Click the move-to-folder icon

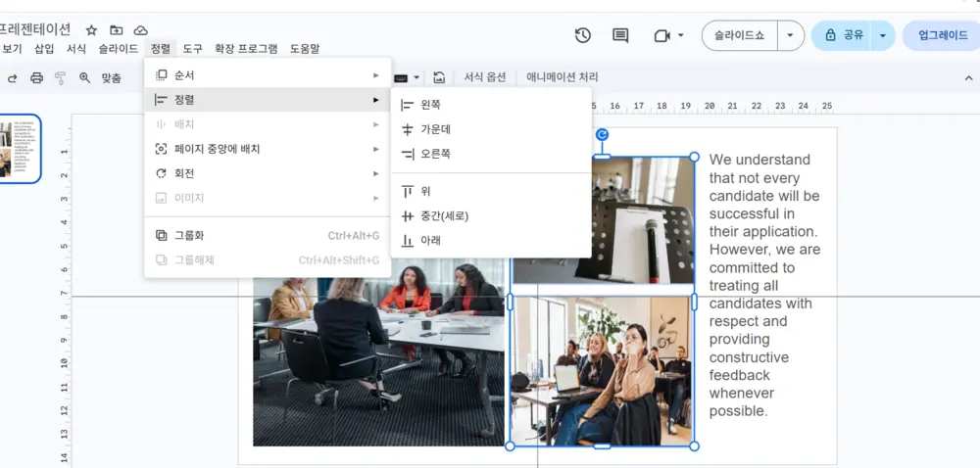tap(117, 30)
